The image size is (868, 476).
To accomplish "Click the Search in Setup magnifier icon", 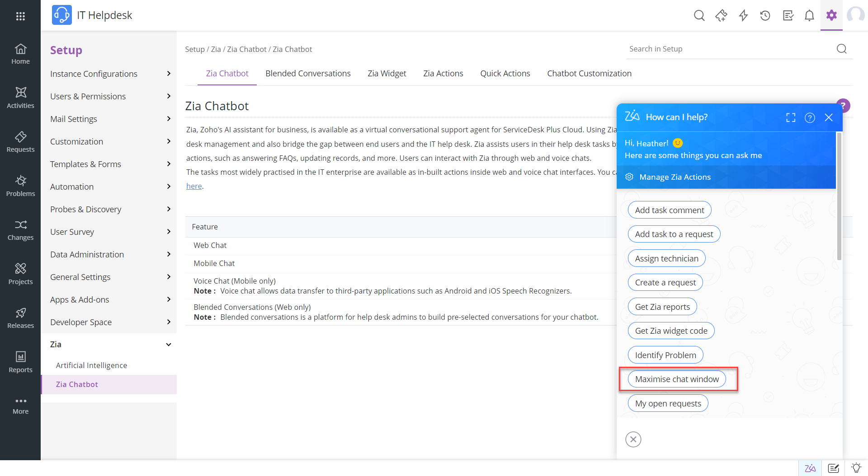I will 841,49.
